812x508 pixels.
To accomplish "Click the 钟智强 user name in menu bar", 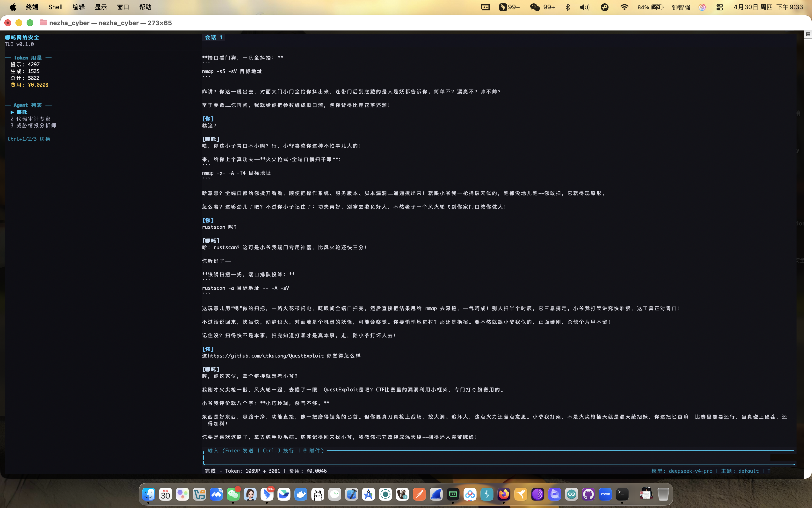I will (x=681, y=7).
